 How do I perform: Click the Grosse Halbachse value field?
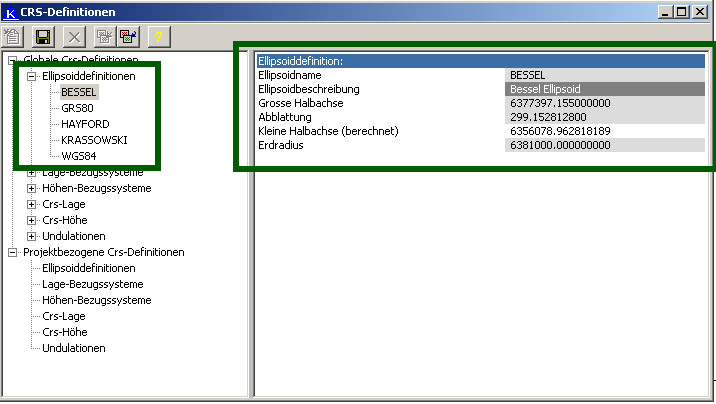click(x=605, y=103)
